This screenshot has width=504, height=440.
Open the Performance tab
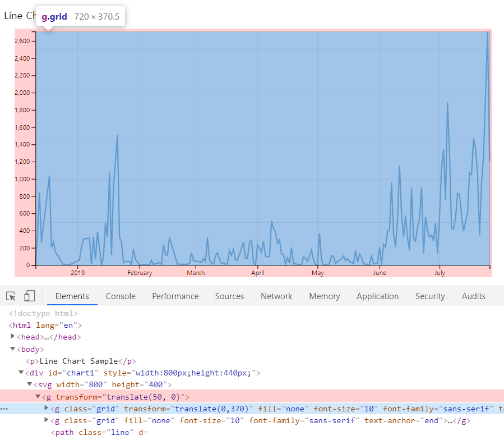[x=175, y=296]
